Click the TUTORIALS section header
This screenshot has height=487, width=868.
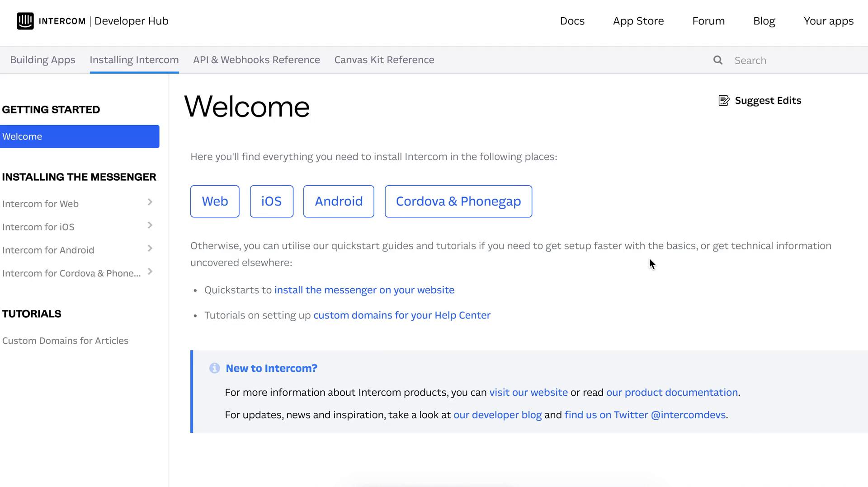[32, 314]
